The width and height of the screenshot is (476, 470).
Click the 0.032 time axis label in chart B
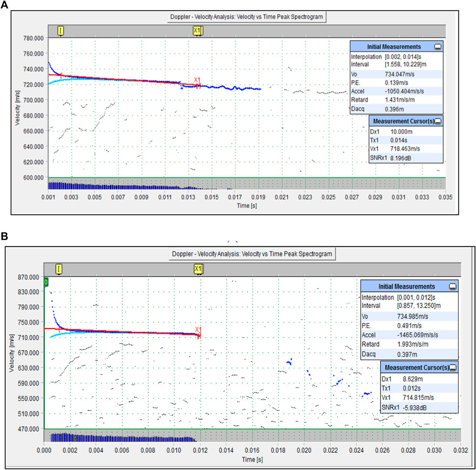pos(461,450)
